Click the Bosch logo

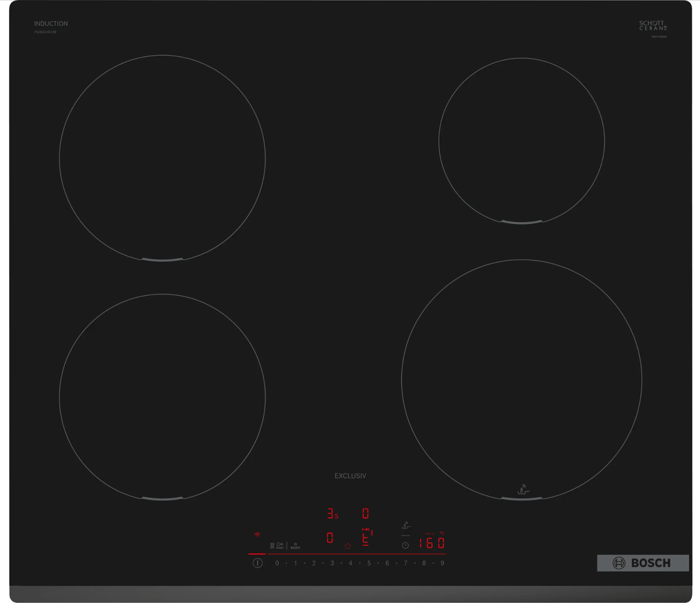pos(643,563)
